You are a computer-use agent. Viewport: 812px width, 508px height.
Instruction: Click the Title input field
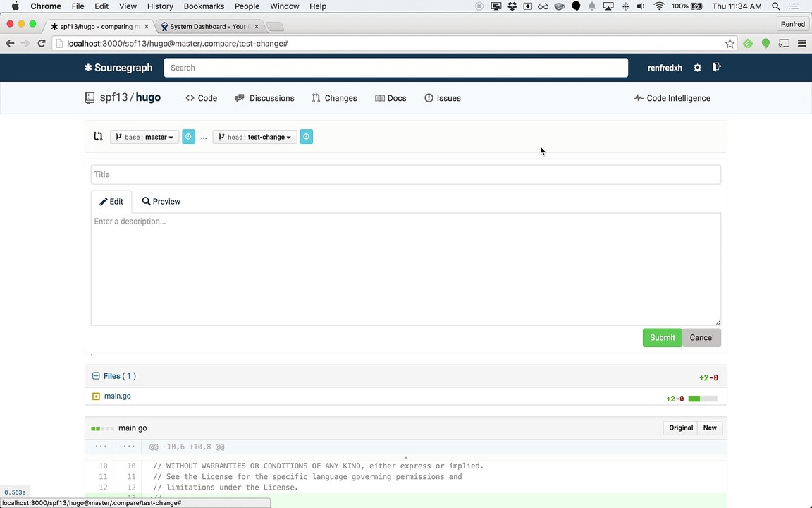click(405, 175)
